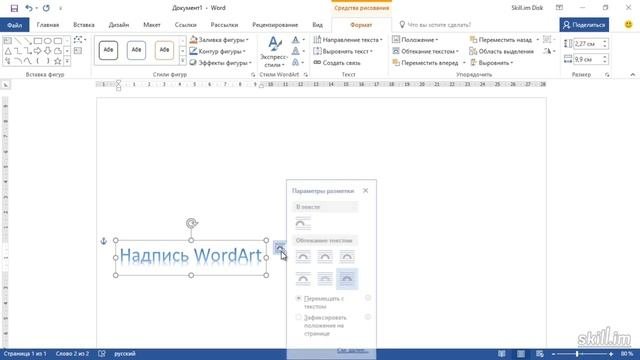Click Создать связь button
Screen dimensions: 640x360
337,63
